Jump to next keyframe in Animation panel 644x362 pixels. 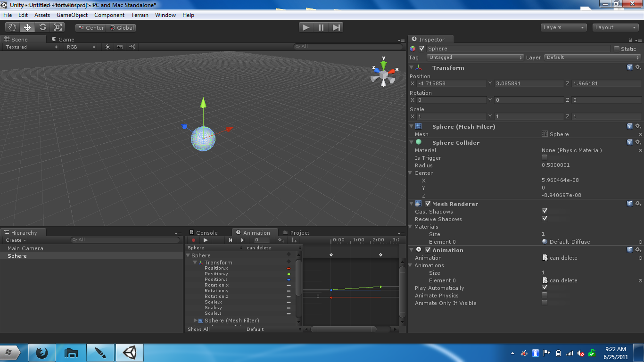click(243, 240)
